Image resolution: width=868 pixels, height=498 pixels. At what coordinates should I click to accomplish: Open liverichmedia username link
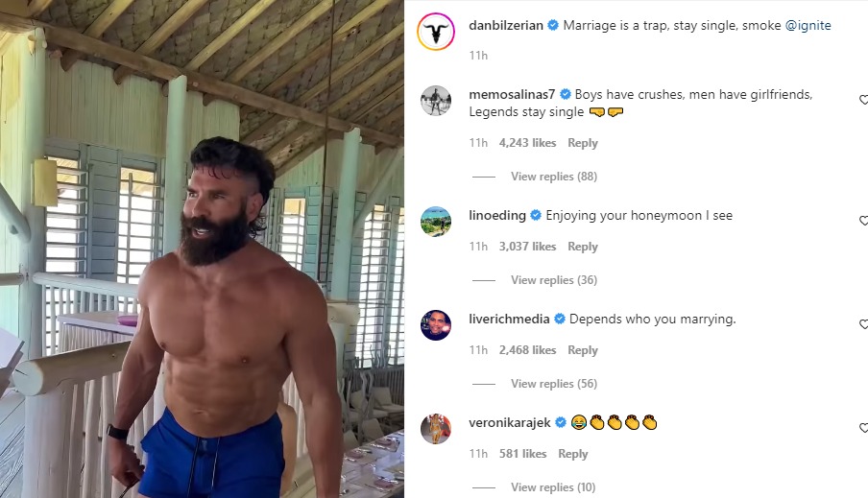(510, 319)
